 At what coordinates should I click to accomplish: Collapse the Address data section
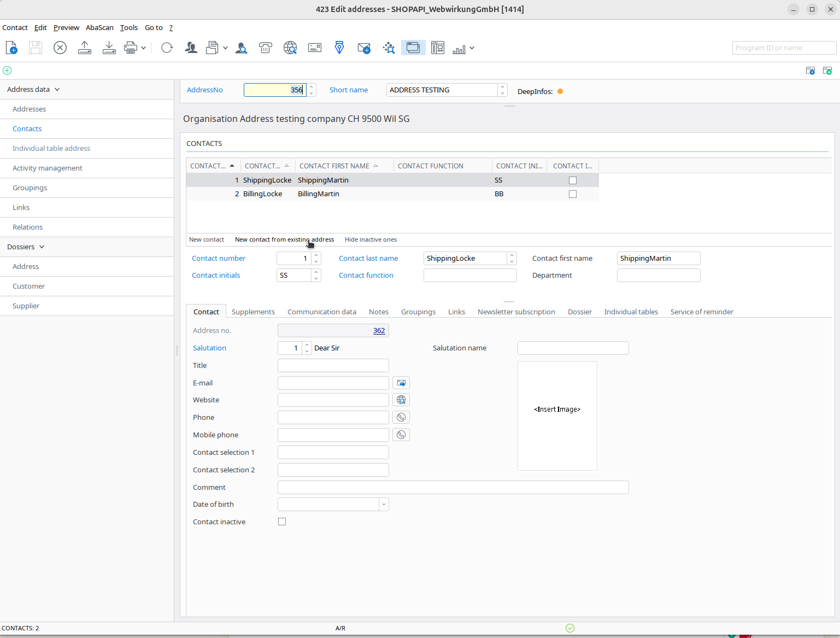pyautogui.click(x=57, y=90)
